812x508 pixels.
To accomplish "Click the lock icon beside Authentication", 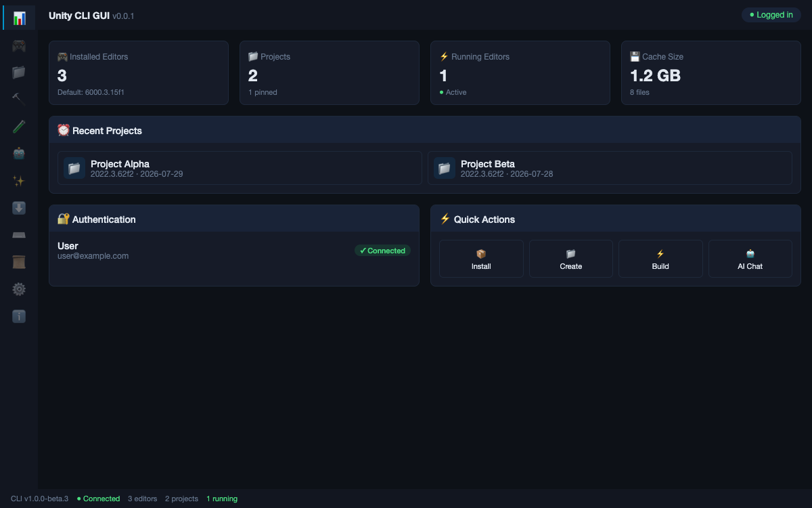I will tap(64, 219).
